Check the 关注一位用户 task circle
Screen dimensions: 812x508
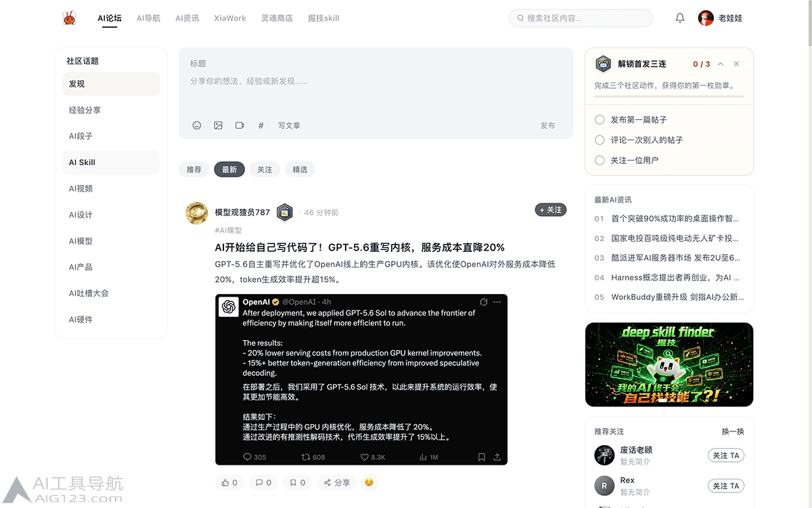(x=600, y=160)
